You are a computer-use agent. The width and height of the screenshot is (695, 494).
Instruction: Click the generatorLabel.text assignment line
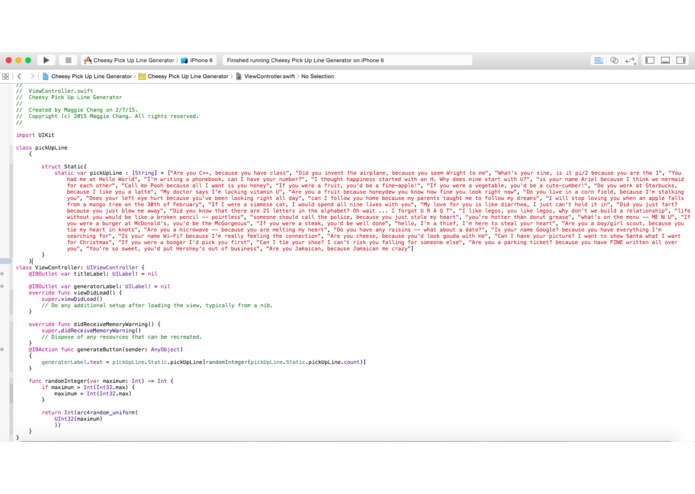(203, 362)
